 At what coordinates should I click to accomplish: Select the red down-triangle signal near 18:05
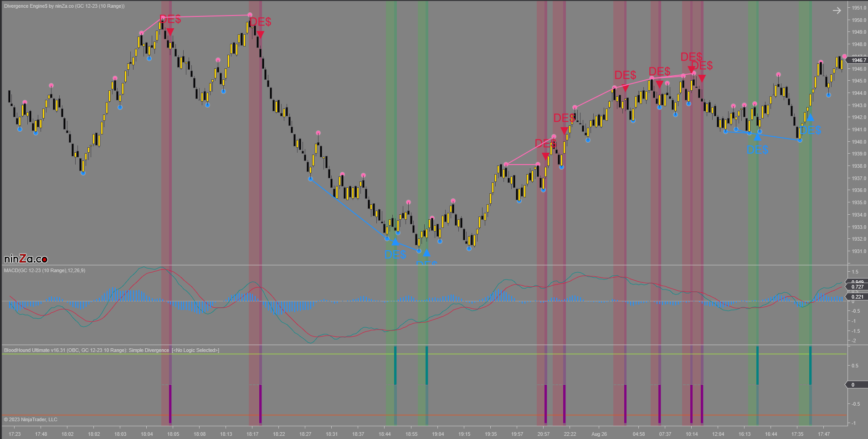pos(170,32)
